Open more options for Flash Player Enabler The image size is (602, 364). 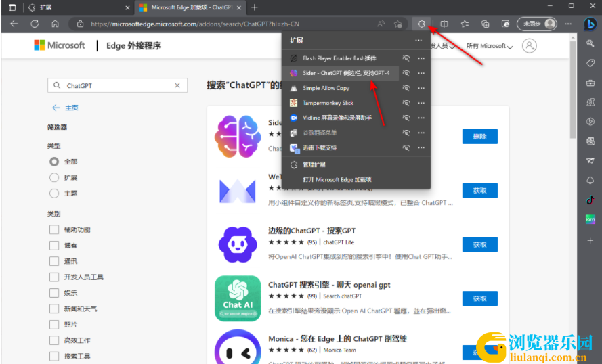[421, 58]
